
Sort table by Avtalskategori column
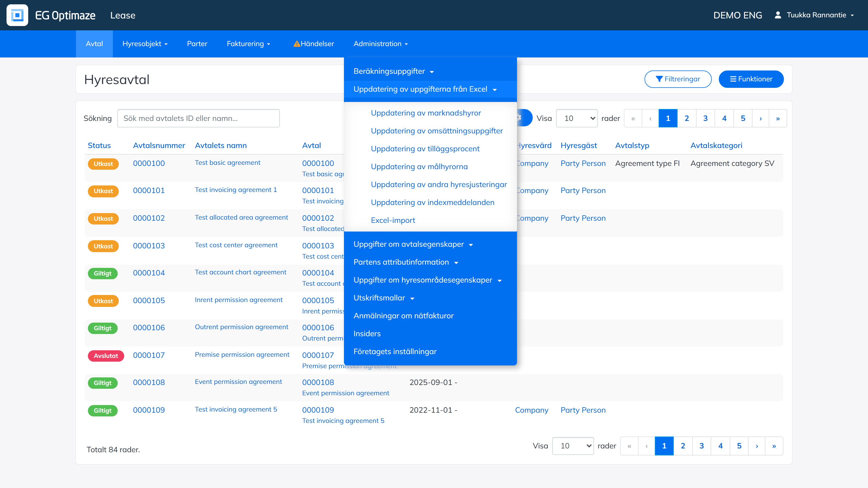(716, 146)
